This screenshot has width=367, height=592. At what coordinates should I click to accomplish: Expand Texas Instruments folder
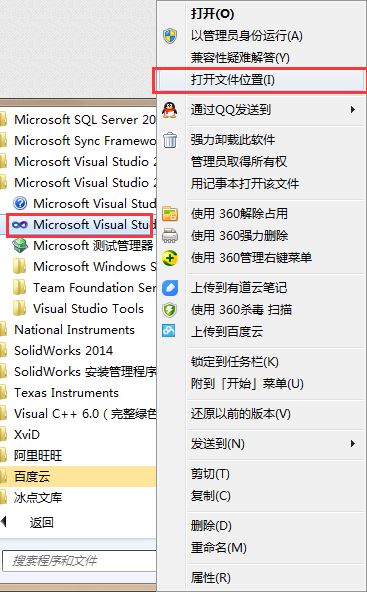[x=78, y=393]
